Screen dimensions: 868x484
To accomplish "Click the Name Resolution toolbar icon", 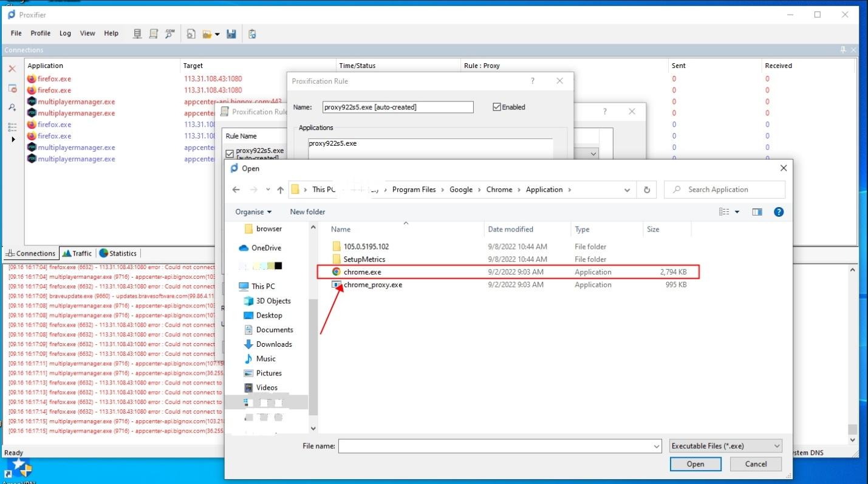I will [x=170, y=34].
